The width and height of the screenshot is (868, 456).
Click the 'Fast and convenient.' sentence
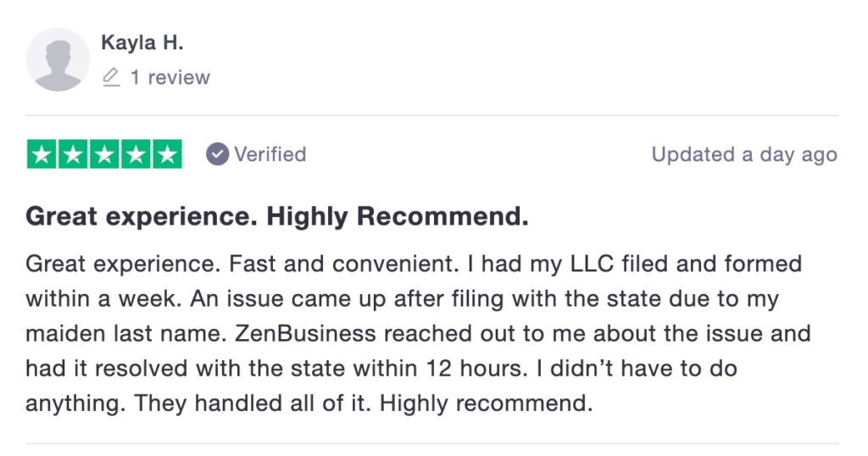pos(344,264)
